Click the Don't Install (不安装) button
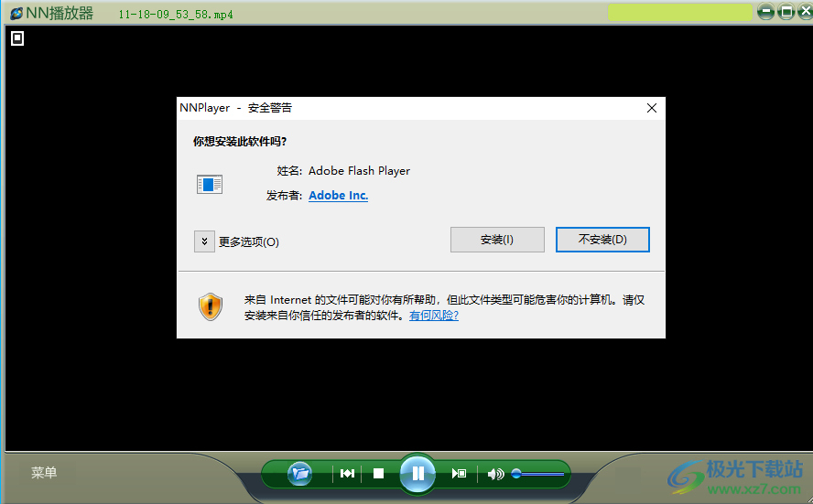 602,240
